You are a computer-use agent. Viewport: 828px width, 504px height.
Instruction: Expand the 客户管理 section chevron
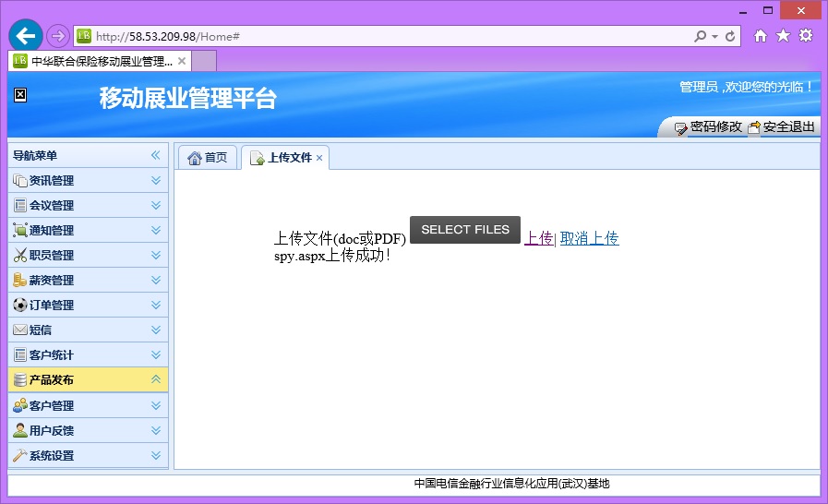pyautogui.click(x=156, y=405)
